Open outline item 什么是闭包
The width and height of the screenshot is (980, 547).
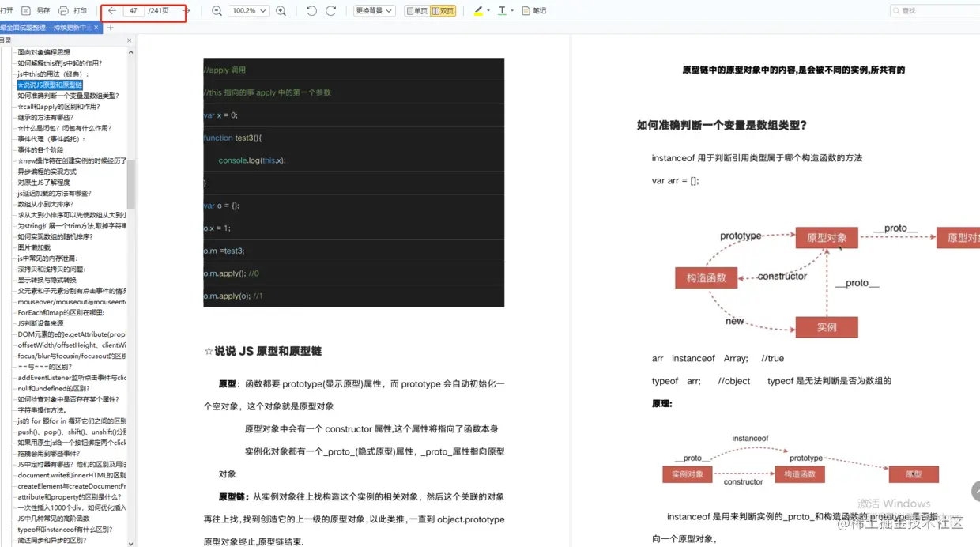(x=65, y=128)
